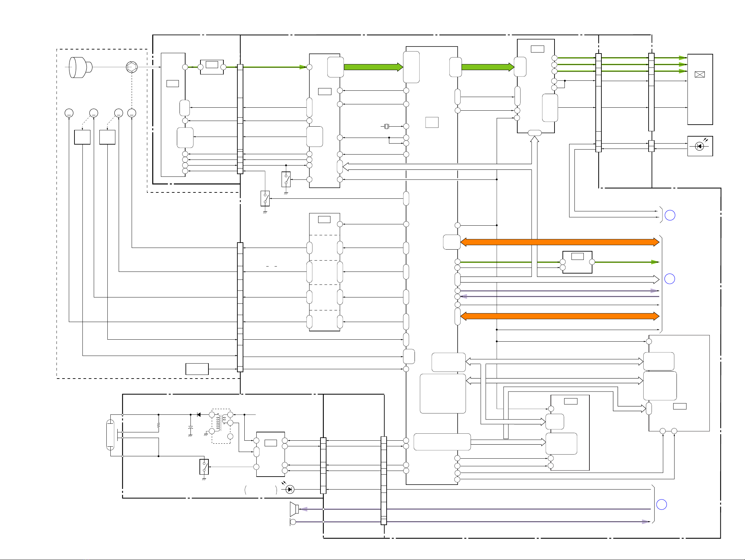The image size is (745, 560).
Task: Click the bottom blue circle marker
Action: coord(662,504)
